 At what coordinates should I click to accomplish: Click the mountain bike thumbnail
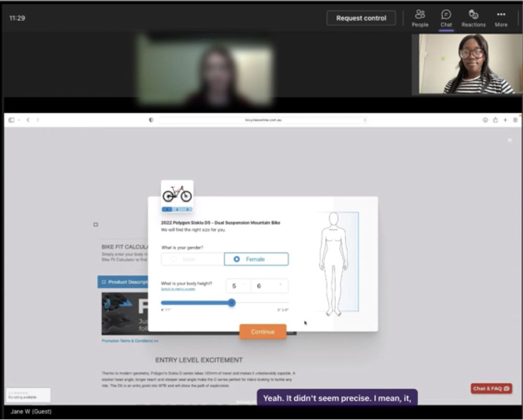click(x=177, y=193)
